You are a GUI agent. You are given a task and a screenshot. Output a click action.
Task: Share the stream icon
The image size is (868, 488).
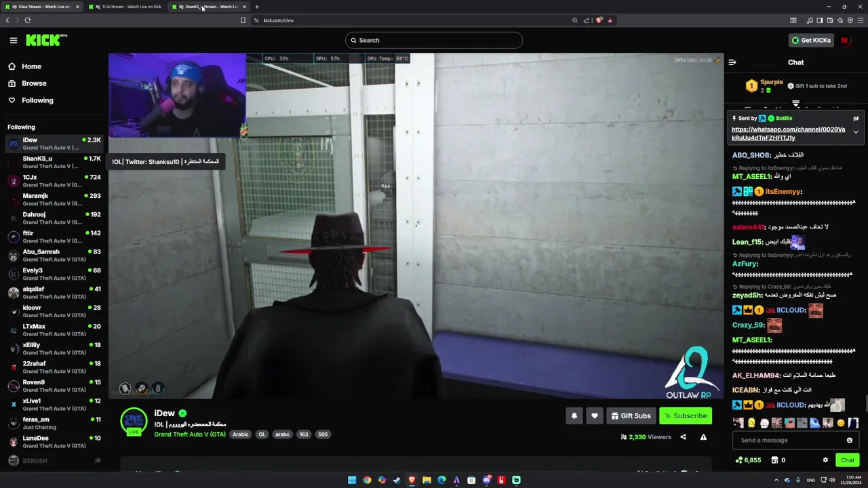683,437
